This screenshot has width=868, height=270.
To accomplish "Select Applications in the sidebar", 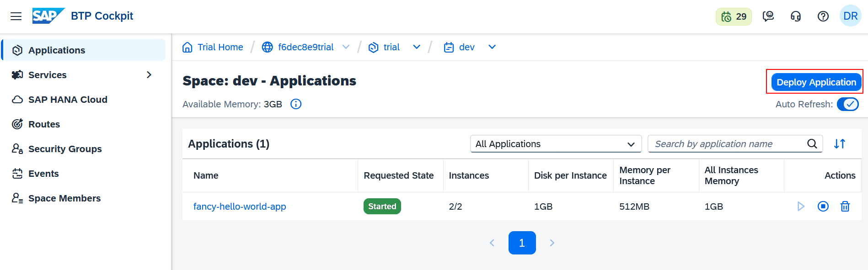I will pyautogui.click(x=84, y=50).
